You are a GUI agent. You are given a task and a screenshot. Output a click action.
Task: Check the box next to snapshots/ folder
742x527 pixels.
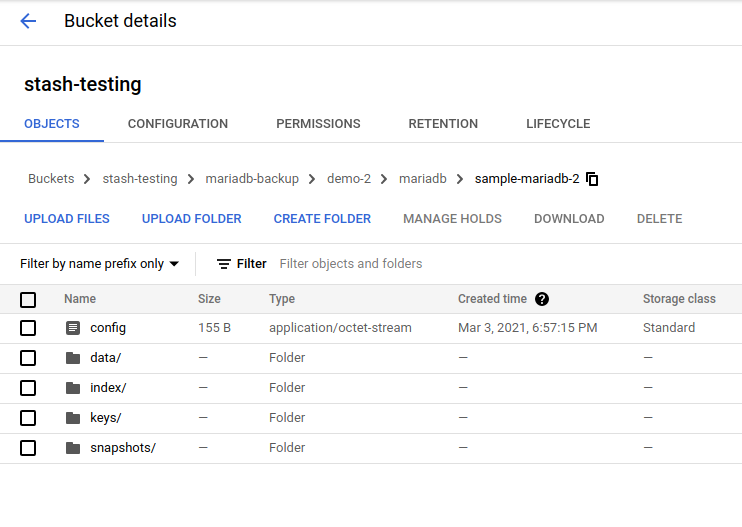28,448
